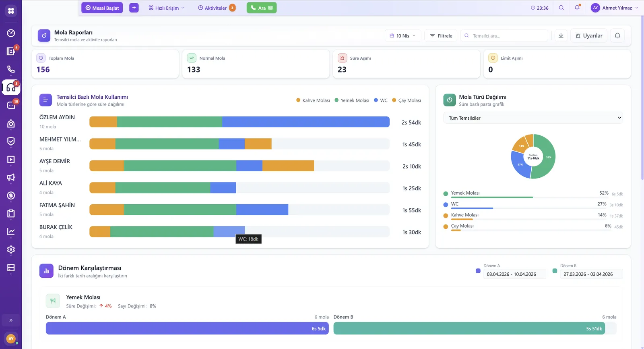Viewport: 644px width, 349px height.
Task: Focus the Temsilci ara search field
Action: 504,35
